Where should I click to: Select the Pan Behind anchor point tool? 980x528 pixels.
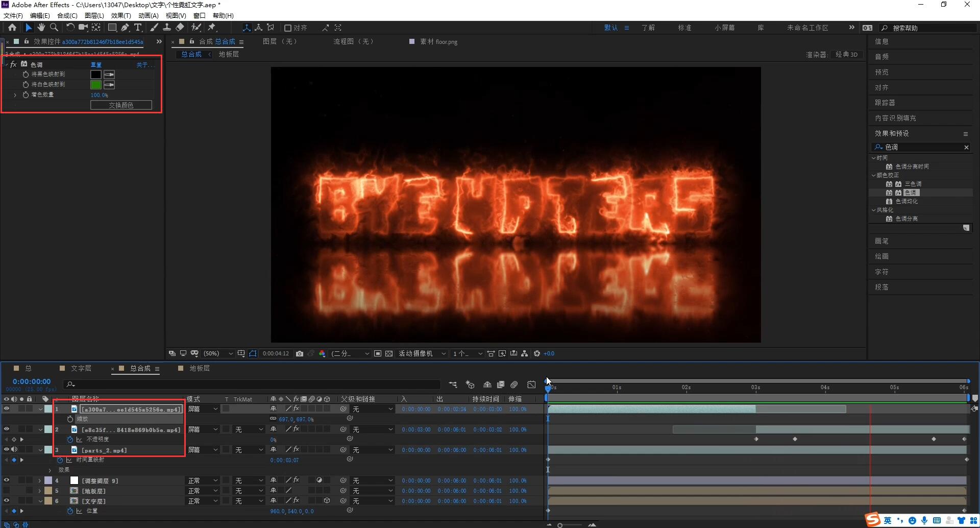click(96, 28)
